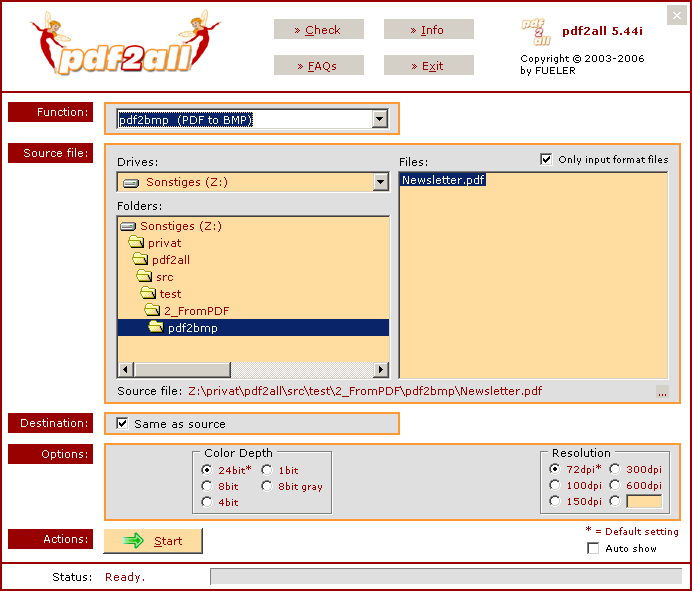Viewport: 692px width, 591px height.
Task: Click the folder list horizontal scrollbar thumb
Action: [182, 369]
